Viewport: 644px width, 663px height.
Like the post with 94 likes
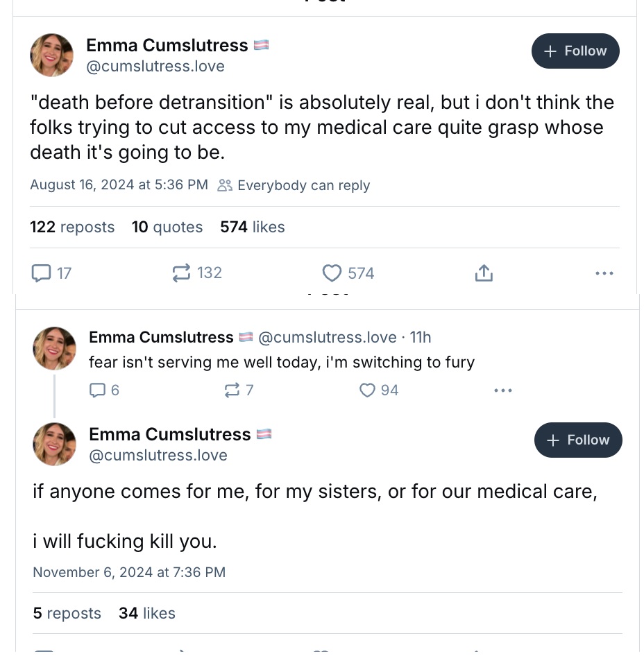coord(367,390)
